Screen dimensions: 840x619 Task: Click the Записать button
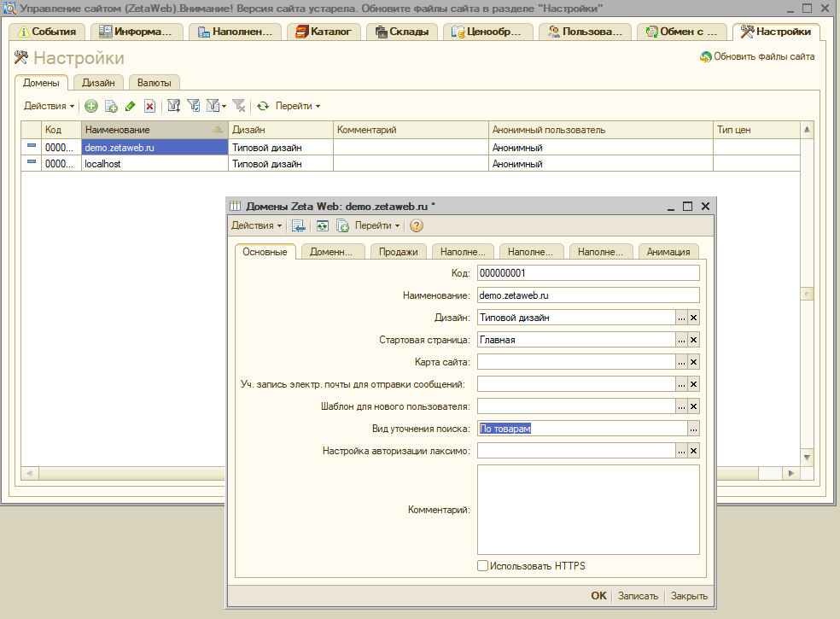point(638,596)
